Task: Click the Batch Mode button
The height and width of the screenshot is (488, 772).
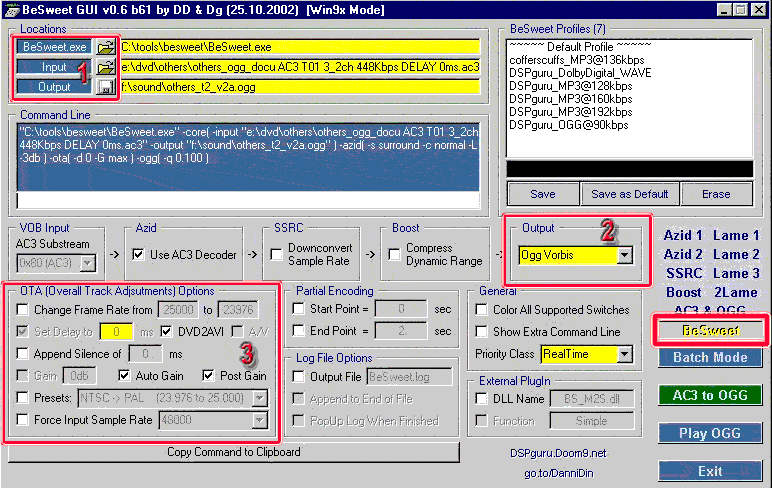Action: click(x=710, y=358)
